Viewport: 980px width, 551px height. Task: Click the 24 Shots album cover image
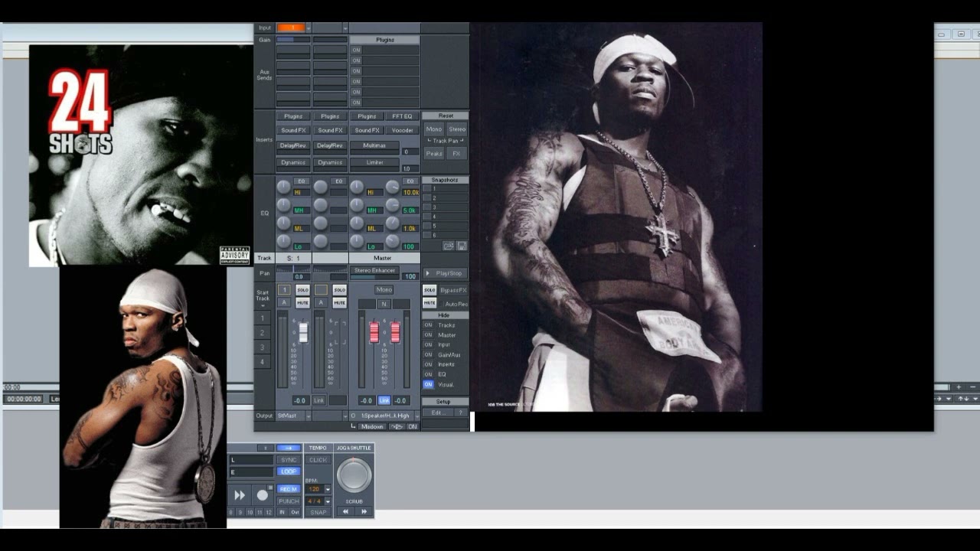[x=141, y=155]
